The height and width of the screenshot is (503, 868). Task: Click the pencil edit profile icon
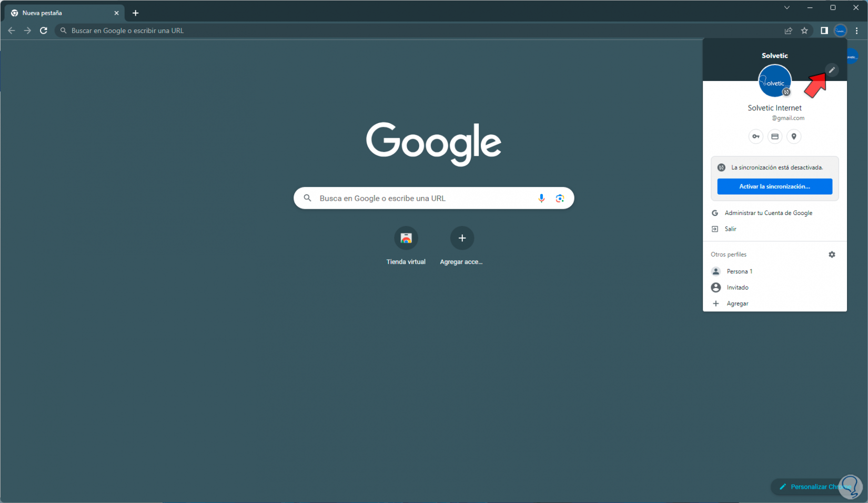click(832, 70)
